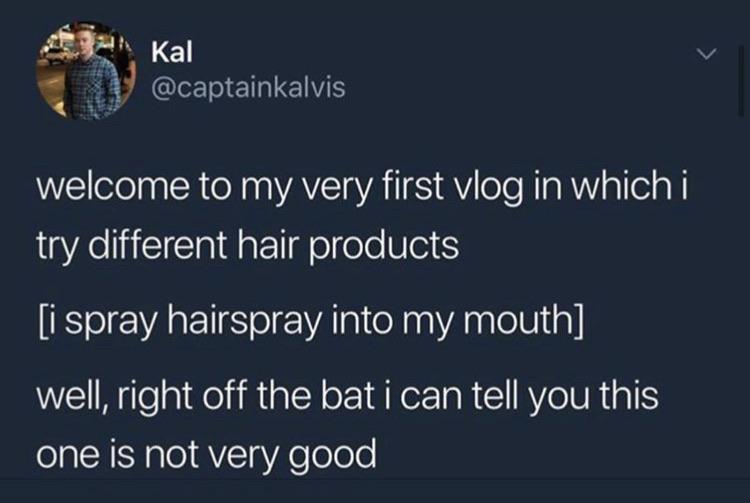The height and width of the screenshot is (503, 750).
Task: Click the line starting 'well, right off the bat'
Action: click(347, 395)
